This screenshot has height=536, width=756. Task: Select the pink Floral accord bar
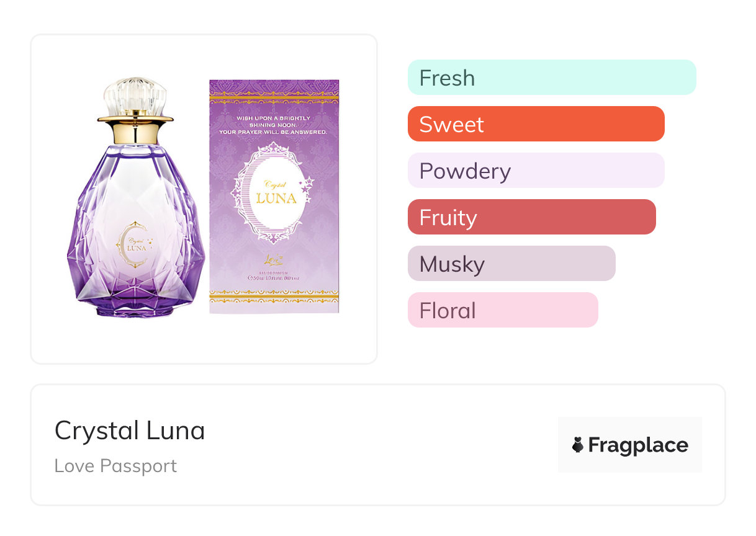[503, 310]
